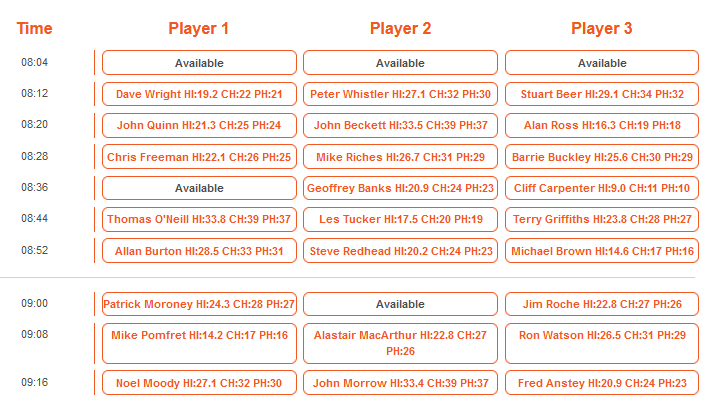The image size is (724, 404).
Task: Book the 08:04 Player 1 Available slot
Action: click(x=199, y=63)
